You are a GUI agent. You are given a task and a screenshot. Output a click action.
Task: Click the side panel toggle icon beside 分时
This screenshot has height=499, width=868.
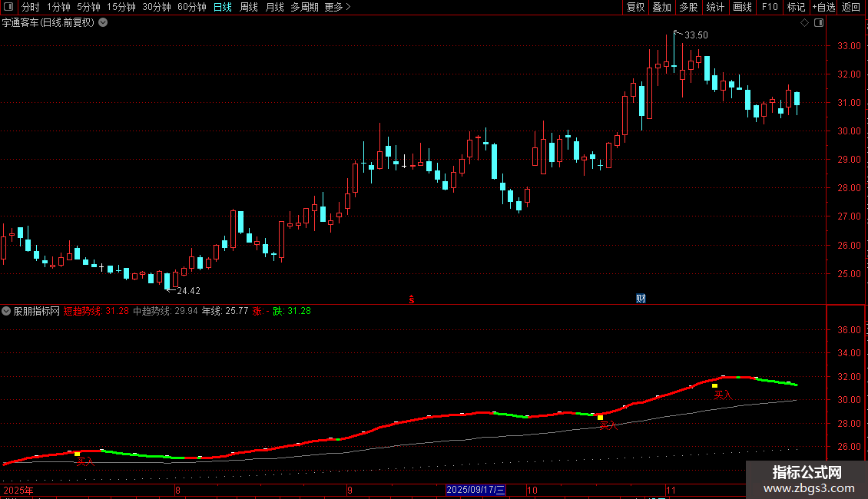point(8,7)
